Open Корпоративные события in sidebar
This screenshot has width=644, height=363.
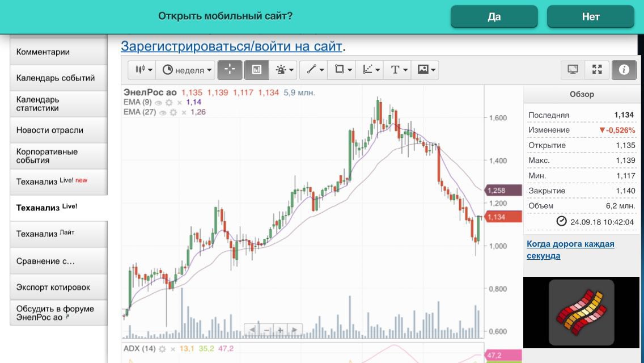tap(59, 156)
